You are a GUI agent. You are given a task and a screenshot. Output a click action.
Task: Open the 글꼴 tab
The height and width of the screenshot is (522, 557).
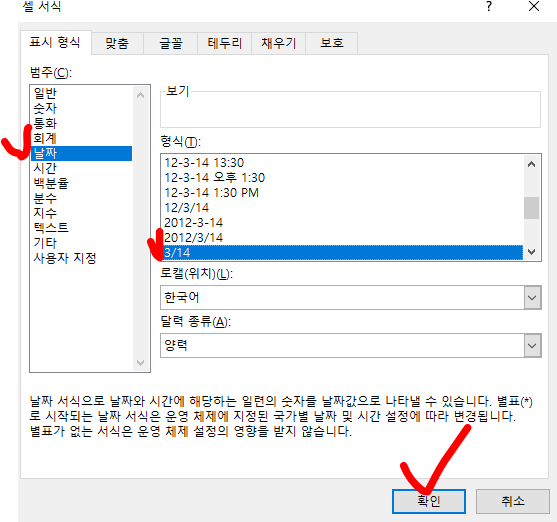point(171,43)
